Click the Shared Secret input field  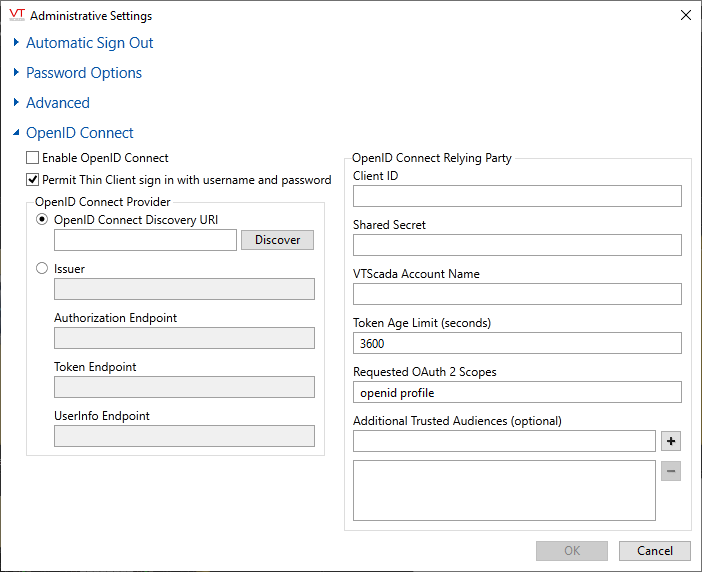(x=517, y=245)
